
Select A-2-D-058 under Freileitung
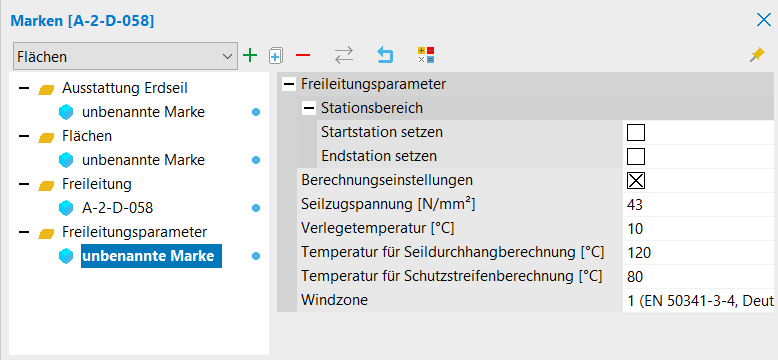coord(118,208)
